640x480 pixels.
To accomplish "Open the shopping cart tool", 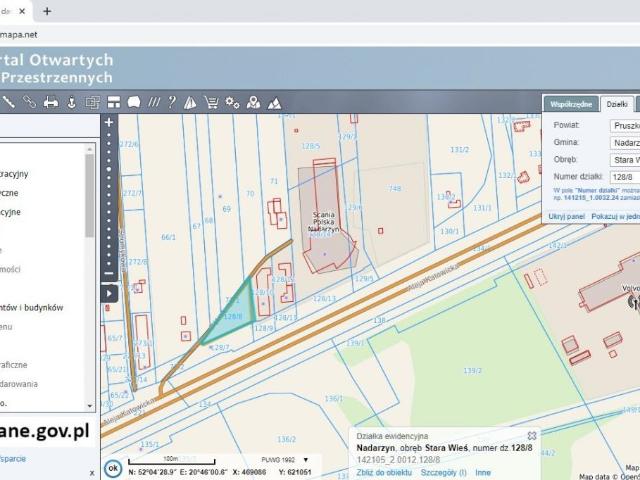I will 211,101.
